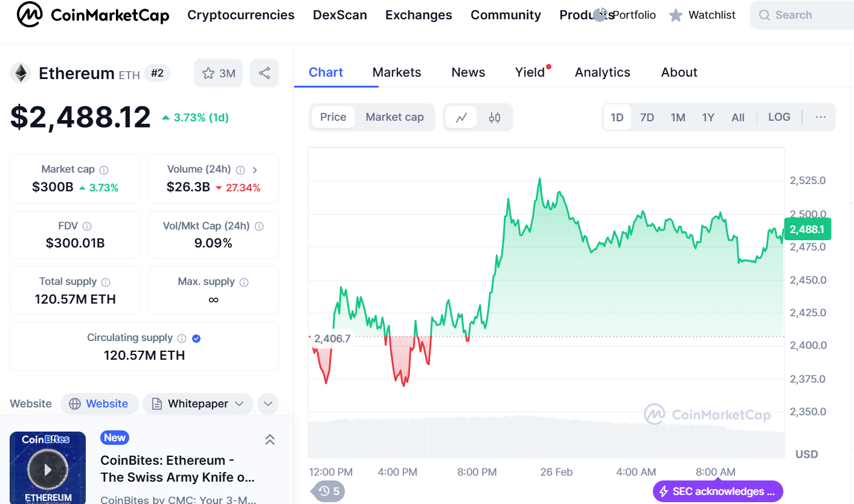Click the SEC acknowledges news pill
854x504 pixels.
tap(718, 491)
